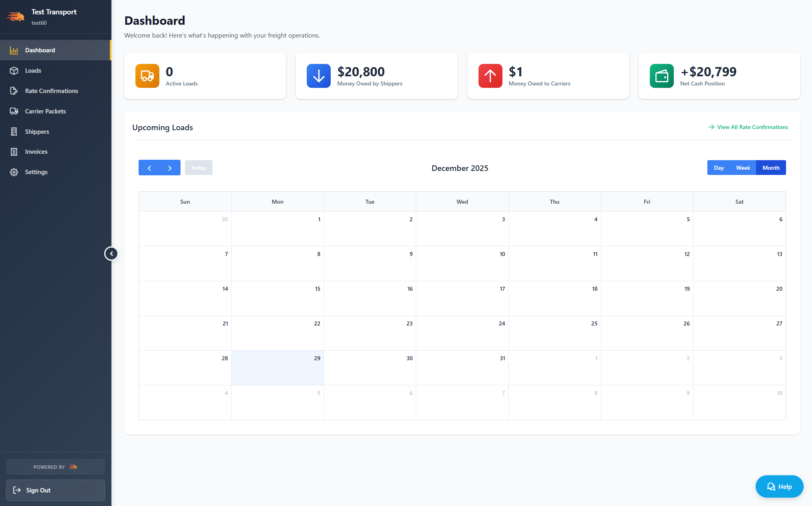Click the orange Active Loads truck icon

(x=147, y=75)
